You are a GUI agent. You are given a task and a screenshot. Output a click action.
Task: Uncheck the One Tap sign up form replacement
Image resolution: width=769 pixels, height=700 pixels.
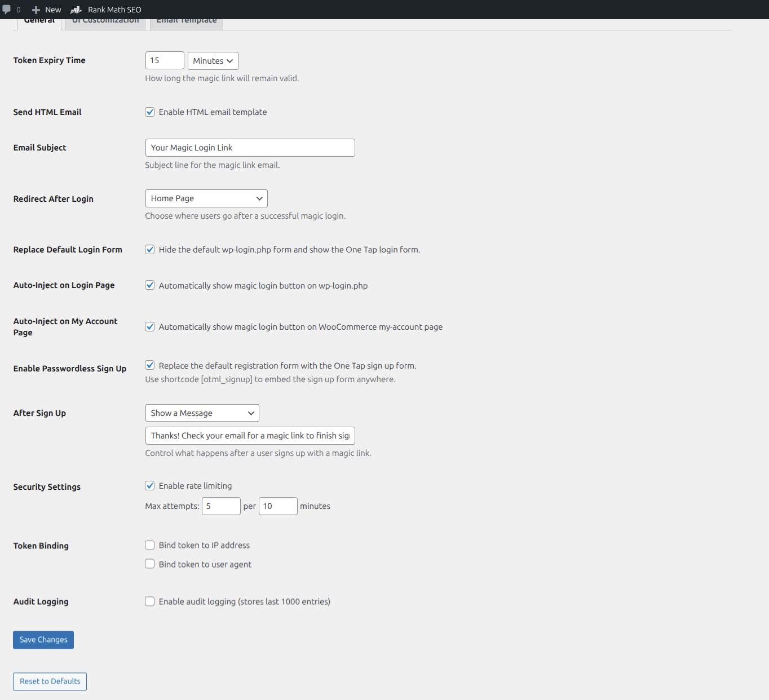tap(149, 365)
